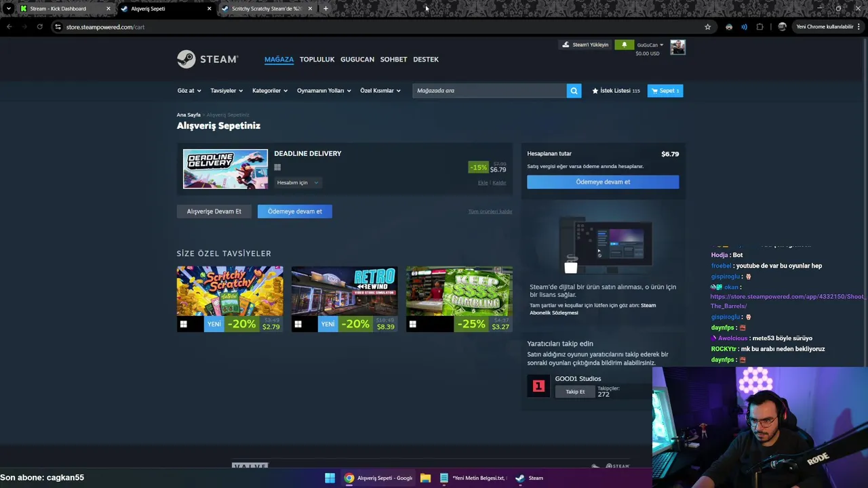Open the GUGUCAN profile menu
This screenshot has height=488, width=868.
pyautogui.click(x=357, y=59)
